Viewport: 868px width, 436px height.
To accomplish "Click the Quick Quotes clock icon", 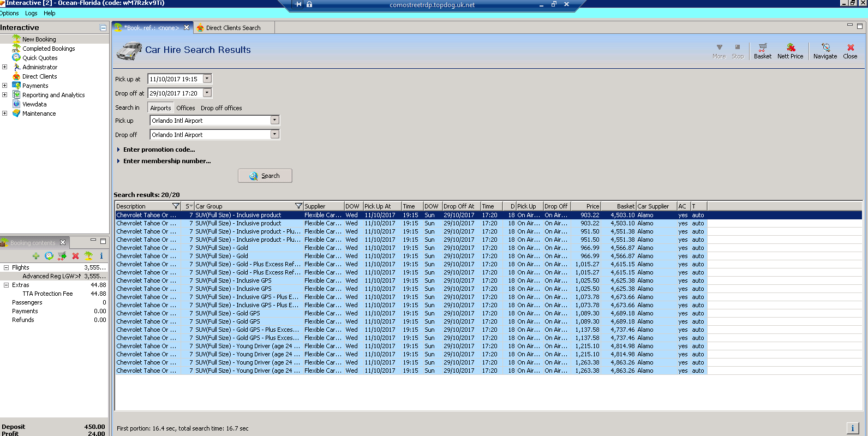I will pyautogui.click(x=16, y=57).
